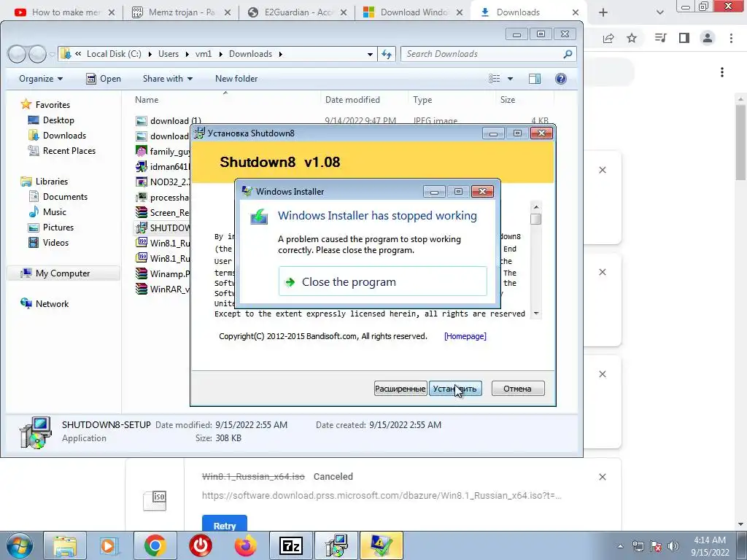The height and width of the screenshot is (560, 747).
Task: Click Local Disk (C:) in the address breadcrumb
Action: [114, 54]
